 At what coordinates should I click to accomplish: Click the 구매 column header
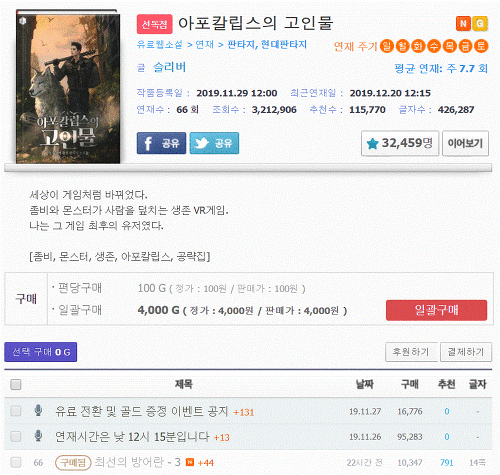410,384
